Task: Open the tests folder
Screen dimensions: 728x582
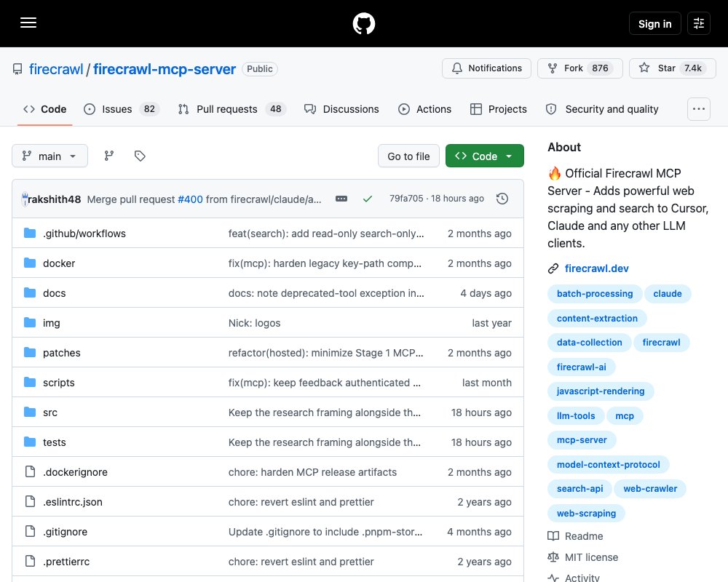Action: pyautogui.click(x=55, y=442)
